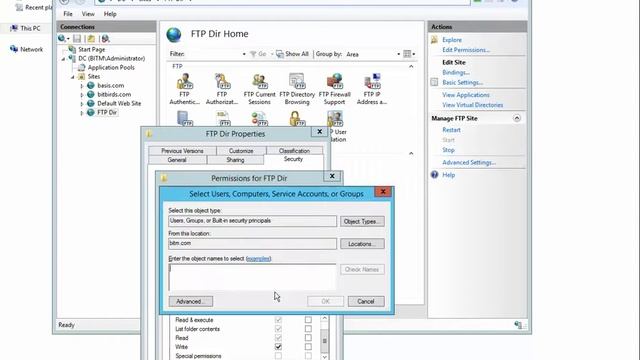Click the Bindings link in Actions
Screen dimensions: 640x360
pos(456,72)
